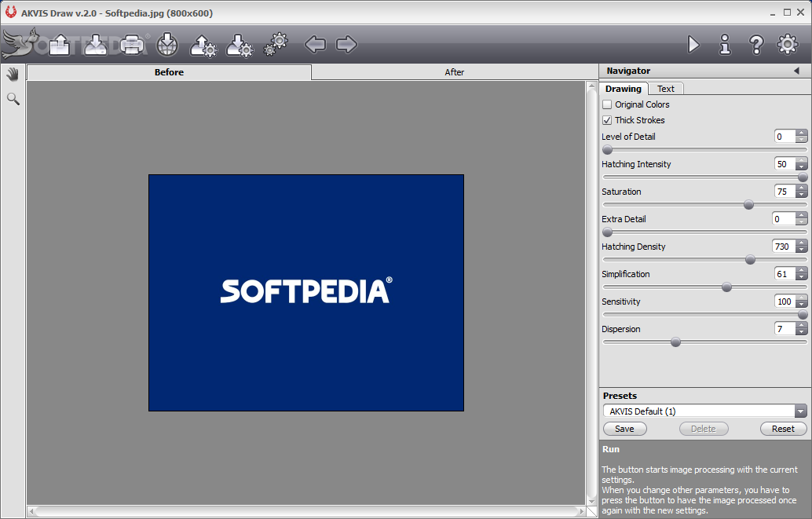The image size is (812, 519).
Task: Click the Open image icon
Action: click(60, 45)
